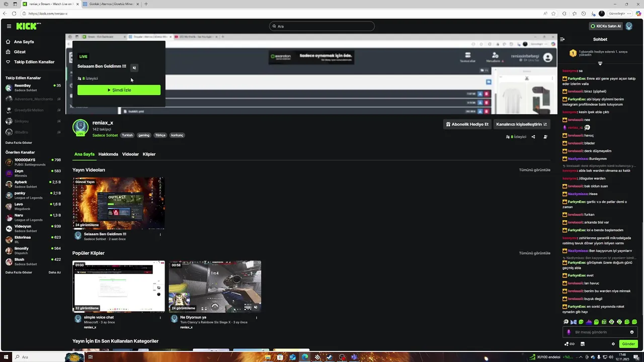Open the simple voice chat clip thumbnail
Image resolution: width=644 pixels, height=362 pixels.
click(119, 287)
